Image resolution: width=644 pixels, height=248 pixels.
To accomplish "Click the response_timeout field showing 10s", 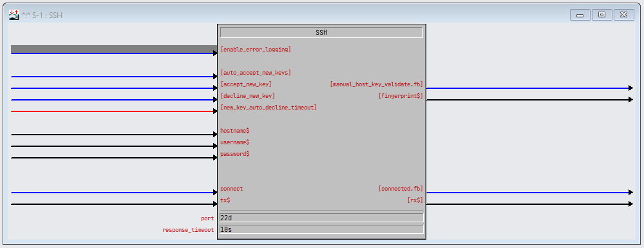I will [x=321, y=229].
